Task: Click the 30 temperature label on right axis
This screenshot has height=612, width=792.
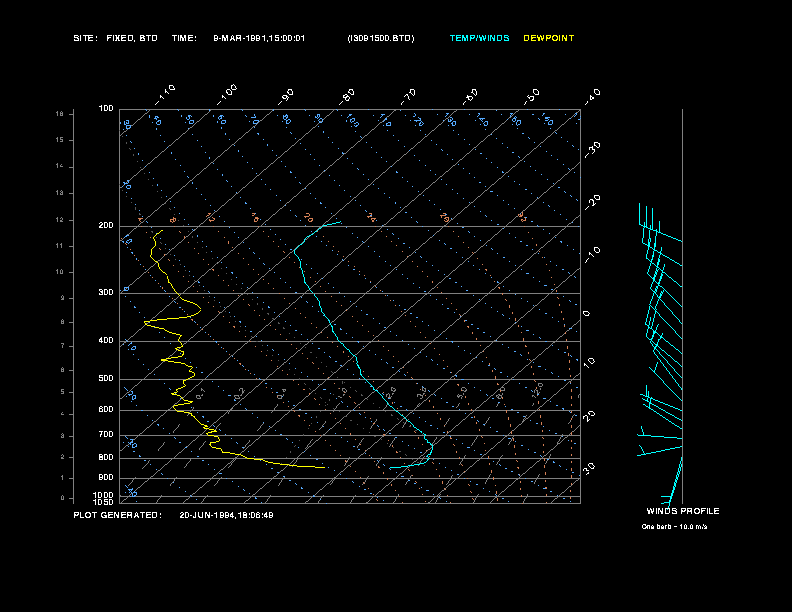Action: [589, 468]
